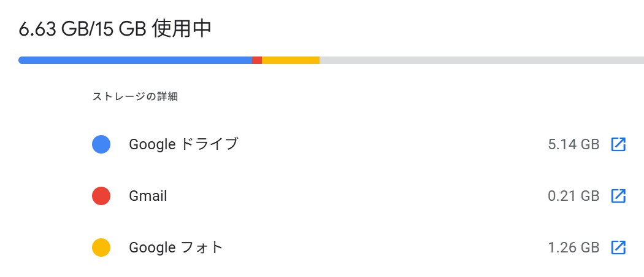Click the 5.14 GB storage value
Viewport: 644px width, 277px height.
point(573,145)
